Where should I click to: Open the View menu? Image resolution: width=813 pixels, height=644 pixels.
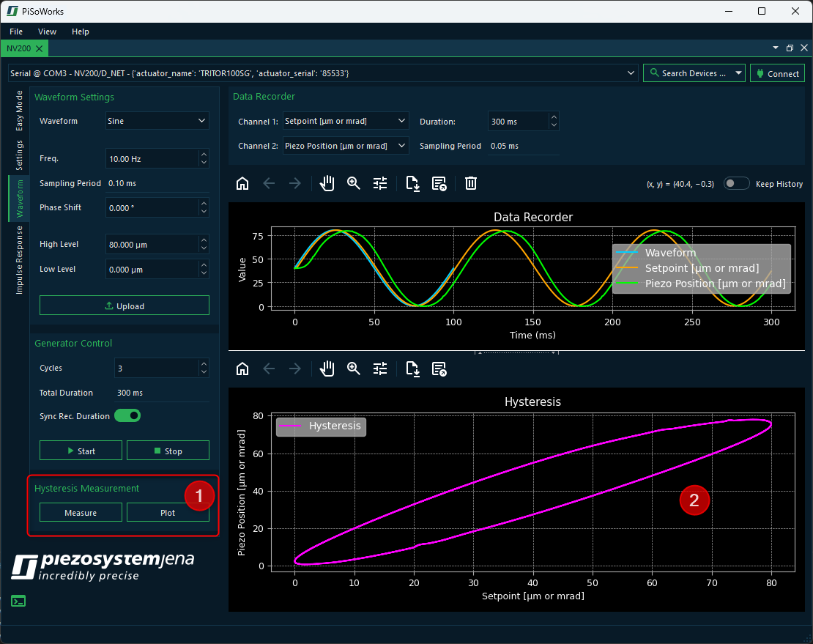47,32
